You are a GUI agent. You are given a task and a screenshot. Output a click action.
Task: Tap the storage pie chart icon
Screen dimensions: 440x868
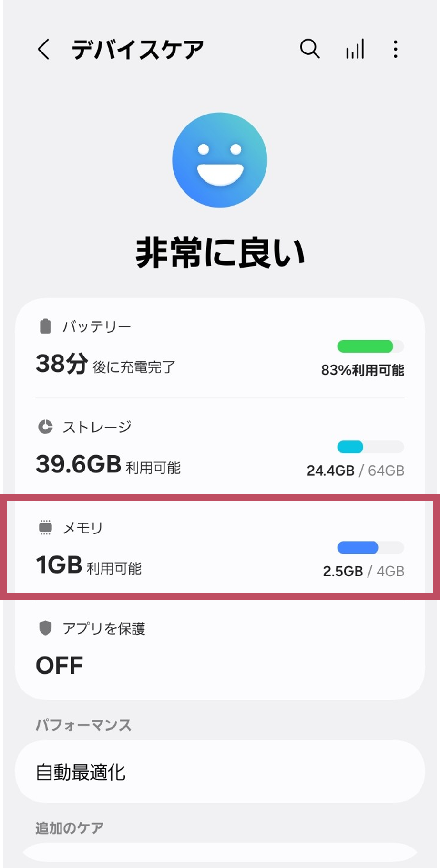tap(45, 427)
